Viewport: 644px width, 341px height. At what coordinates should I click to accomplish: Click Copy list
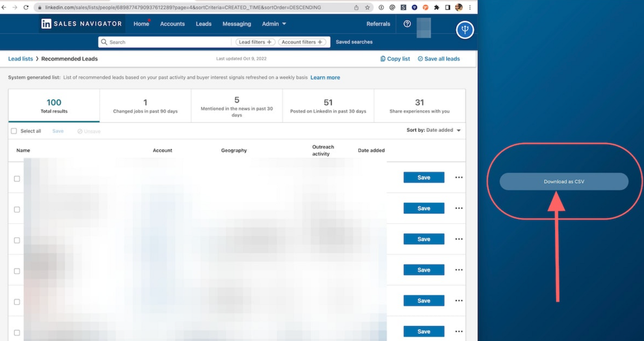point(395,59)
